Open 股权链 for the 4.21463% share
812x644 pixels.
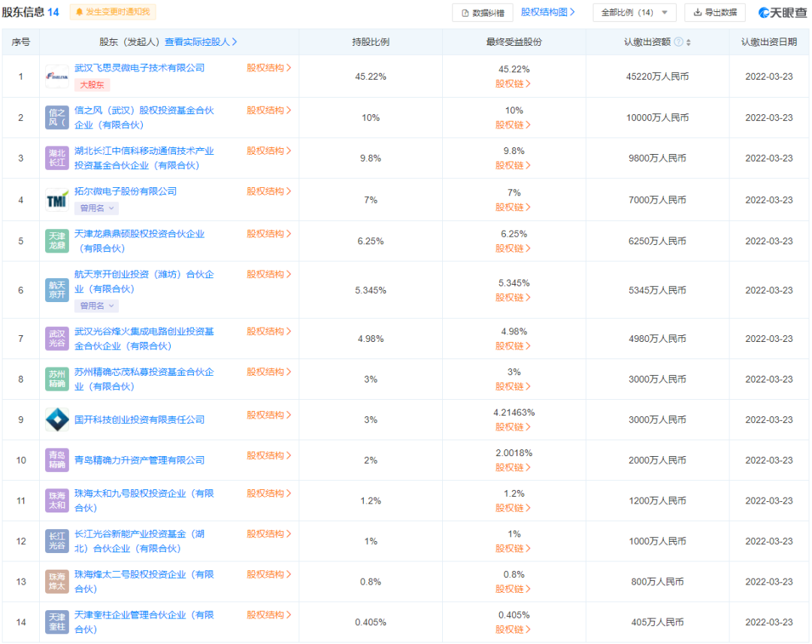[514, 427]
